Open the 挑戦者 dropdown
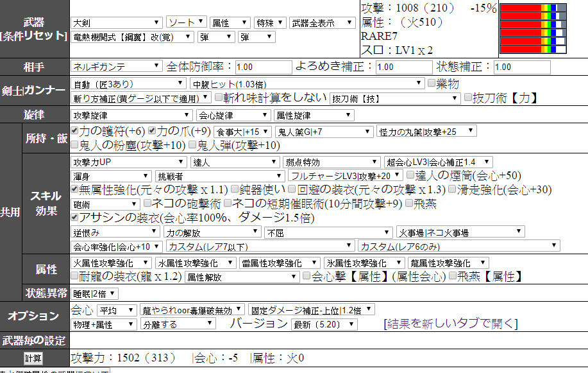Screen dimensions: 588x373 click(220, 176)
